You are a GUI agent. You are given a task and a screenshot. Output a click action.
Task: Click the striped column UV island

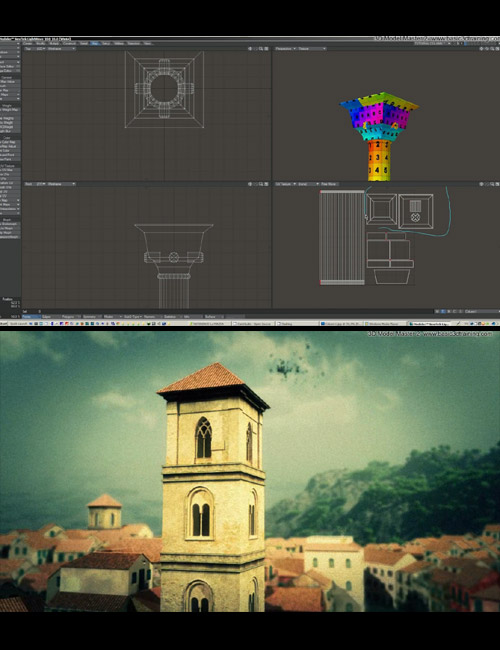pyautogui.click(x=342, y=238)
